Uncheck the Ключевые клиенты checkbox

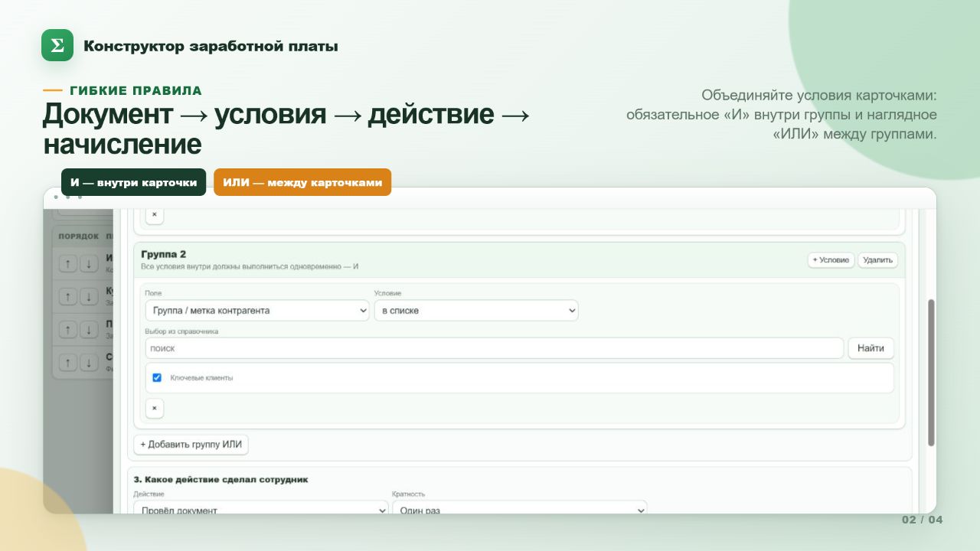[157, 377]
